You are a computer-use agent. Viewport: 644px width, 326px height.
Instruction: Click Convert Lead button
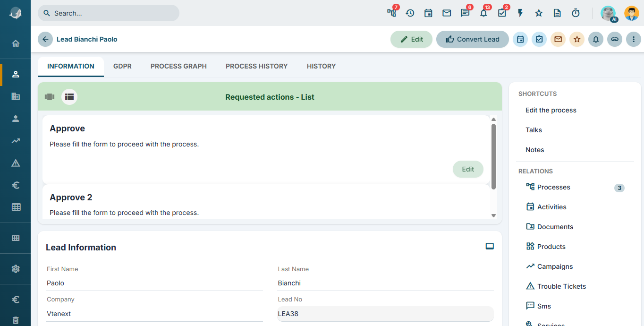[473, 39]
